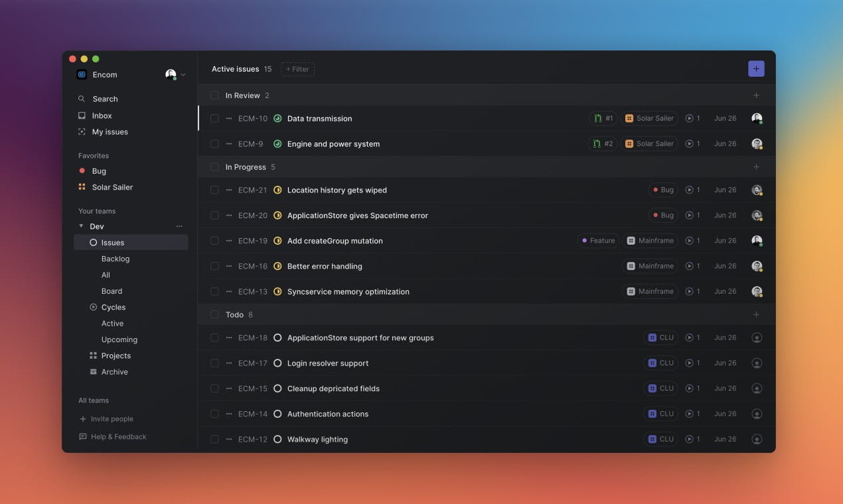Go to Backlog in the sidebar

click(x=115, y=259)
